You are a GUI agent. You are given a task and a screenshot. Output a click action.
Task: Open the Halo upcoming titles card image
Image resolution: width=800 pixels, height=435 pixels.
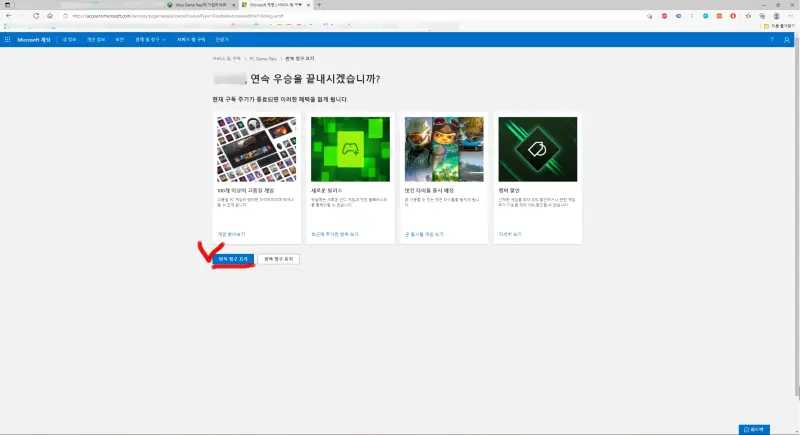click(x=444, y=149)
